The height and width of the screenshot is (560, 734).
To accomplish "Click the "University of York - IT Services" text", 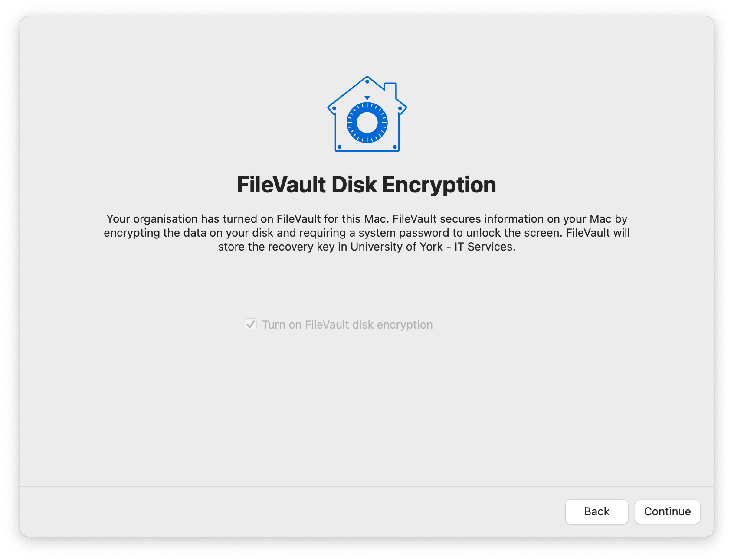I will click(x=433, y=247).
